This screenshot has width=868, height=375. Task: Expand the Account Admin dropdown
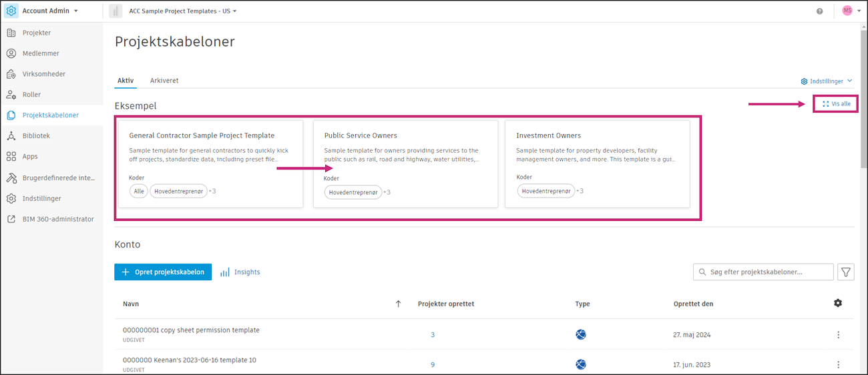(50, 11)
